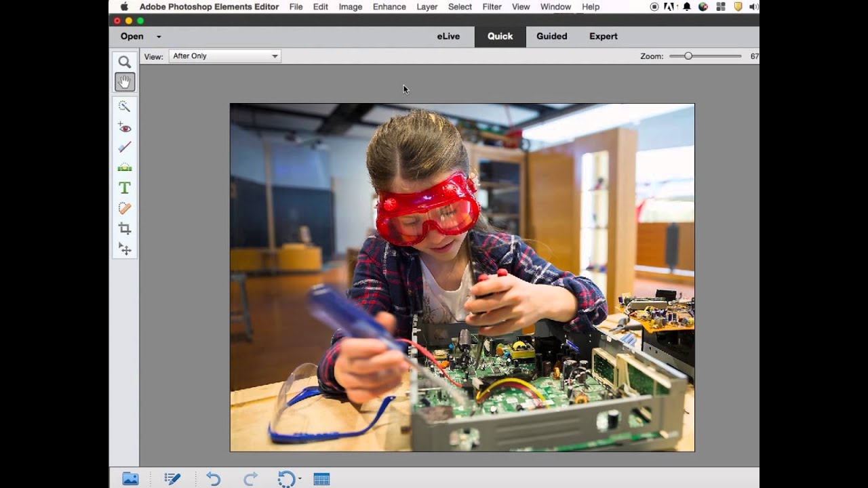
Task: Select the Red Eye Removal tool
Action: click(x=124, y=127)
